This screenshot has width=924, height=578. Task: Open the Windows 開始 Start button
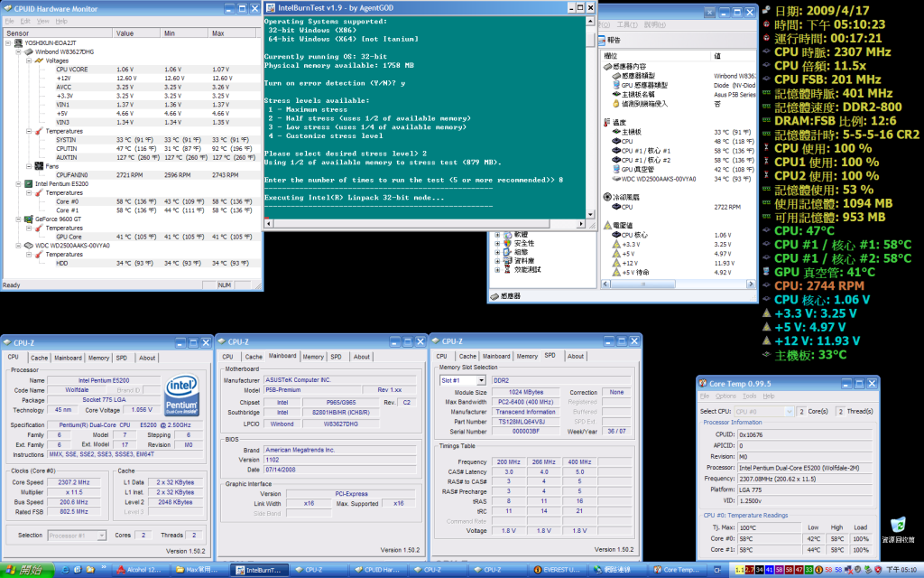(27, 570)
